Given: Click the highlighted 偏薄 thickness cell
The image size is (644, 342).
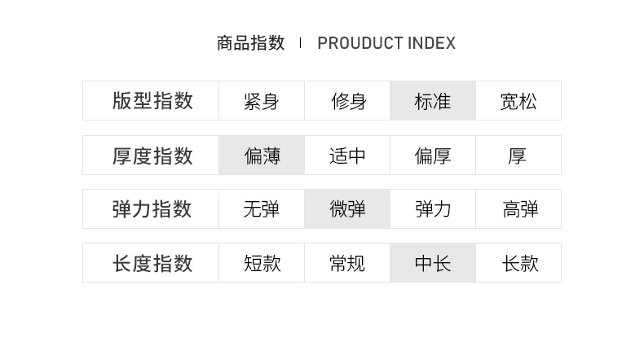Looking at the screenshot, I should tap(261, 156).
